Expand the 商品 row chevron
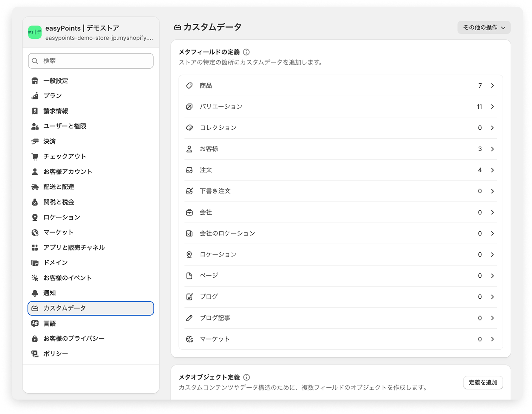The height and width of the screenshot is (414, 532). click(492, 85)
